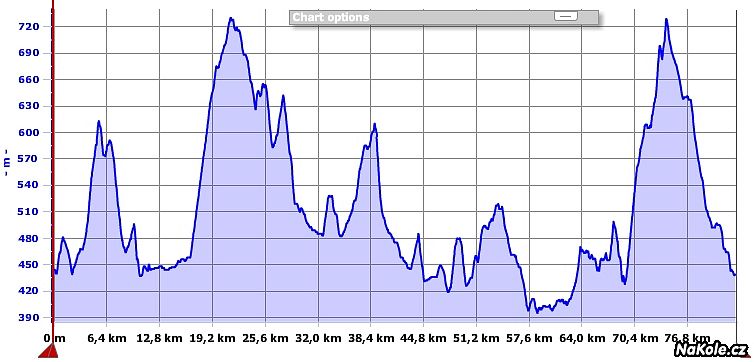The image size is (754, 362).
Task: Click the 19,2 km distance label
Action: [213, 338]
